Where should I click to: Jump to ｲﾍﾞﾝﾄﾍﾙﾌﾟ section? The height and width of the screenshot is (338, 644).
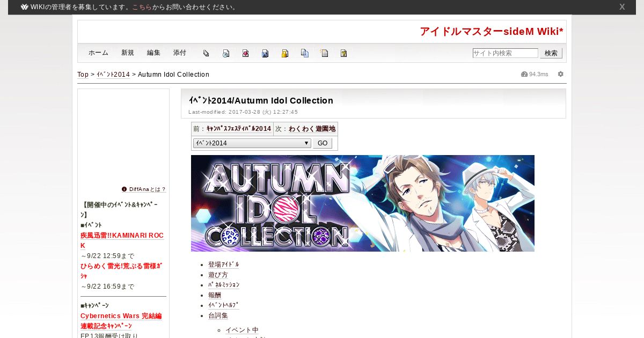[x=224, y=305]
